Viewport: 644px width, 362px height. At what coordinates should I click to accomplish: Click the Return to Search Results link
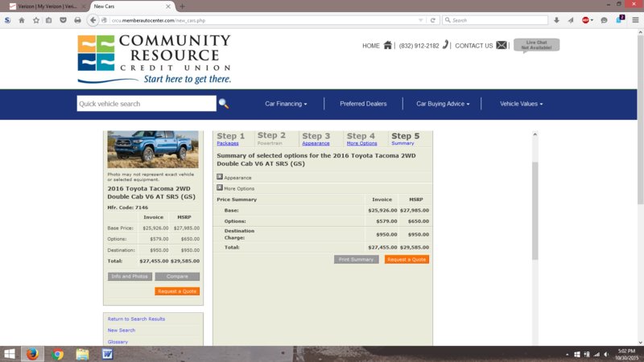click(x=136, y=319)
